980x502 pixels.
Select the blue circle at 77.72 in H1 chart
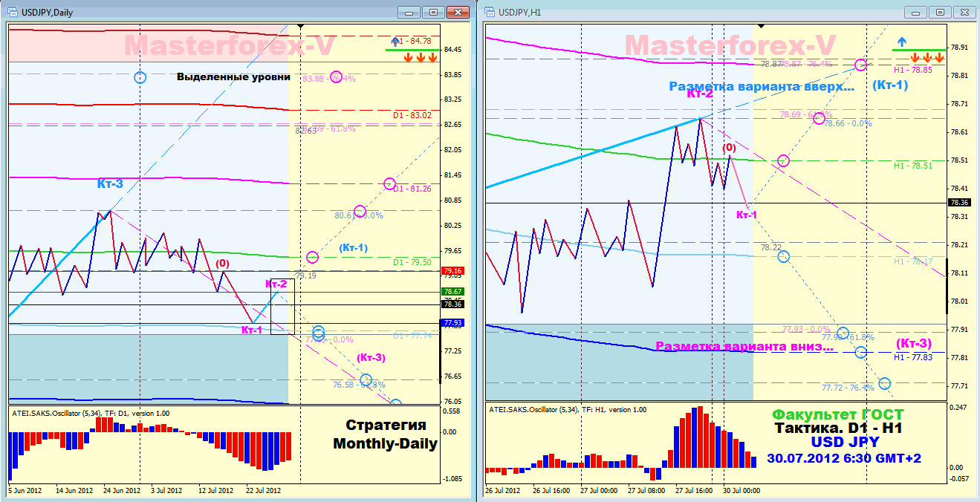pos(884,383)
